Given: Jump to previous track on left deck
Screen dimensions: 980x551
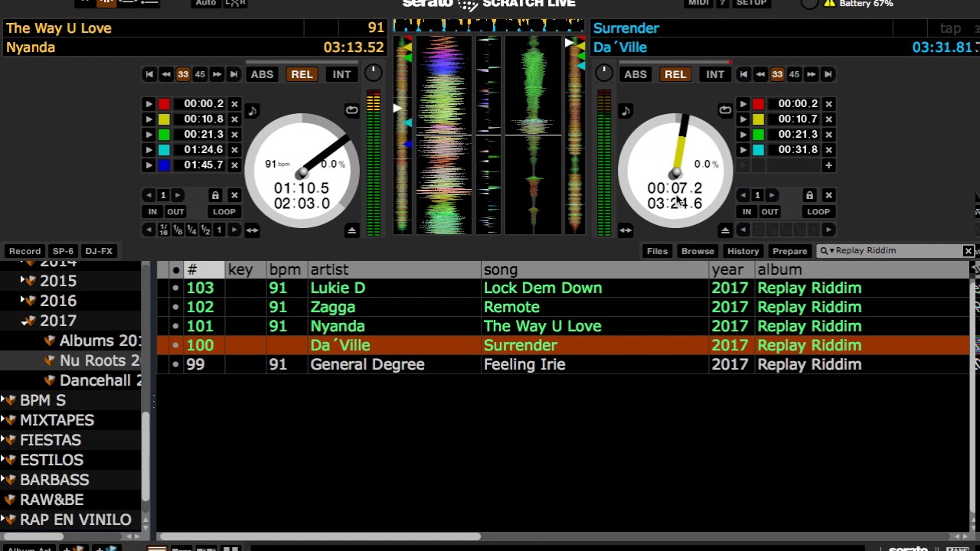Looking at the screenshot, I should pyautogui.click(x=149, y=74).
